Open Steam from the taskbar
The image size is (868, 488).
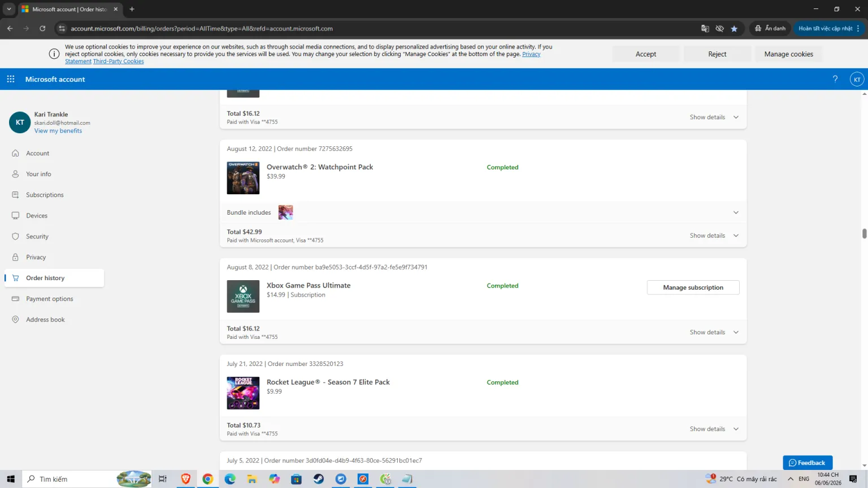pyautogui.click(x=319, y=479)
